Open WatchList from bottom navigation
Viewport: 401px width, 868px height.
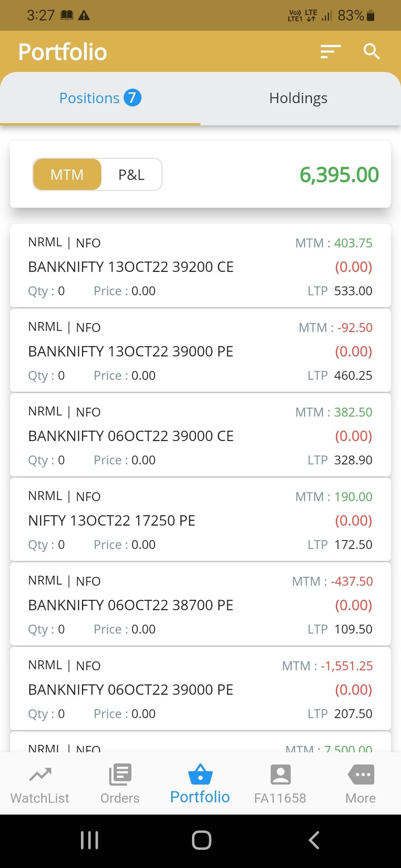40,784
